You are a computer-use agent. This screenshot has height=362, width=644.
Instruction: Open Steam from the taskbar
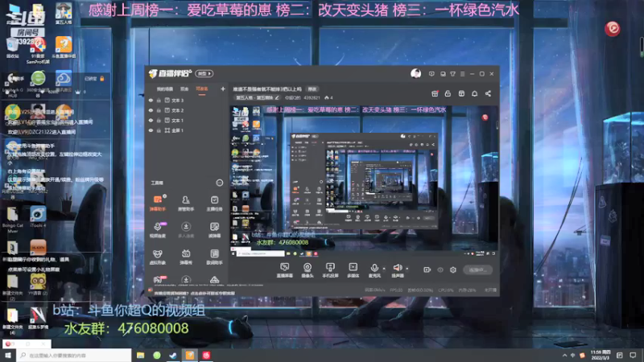tap(173, 355)
